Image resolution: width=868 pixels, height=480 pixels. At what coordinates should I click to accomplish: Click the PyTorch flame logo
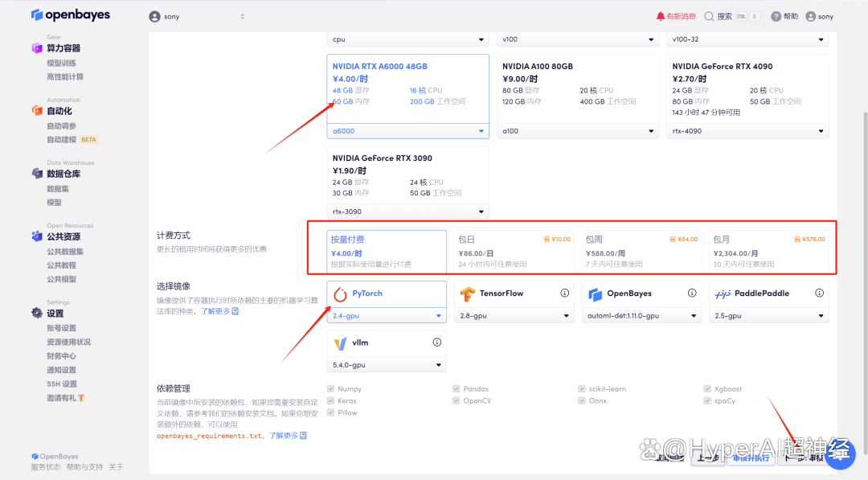pos(340,294)
